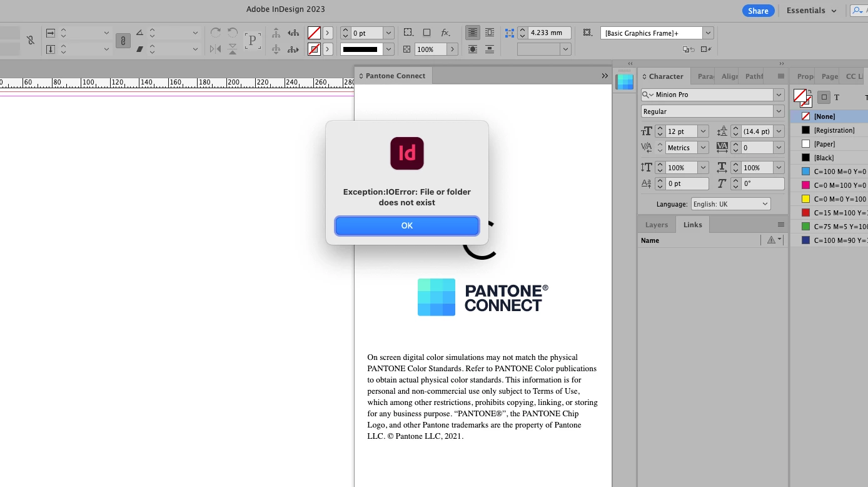Collapse Pantone Connect panel with double arrows
Screen dimensions: 868x487
tap(605, 76)
